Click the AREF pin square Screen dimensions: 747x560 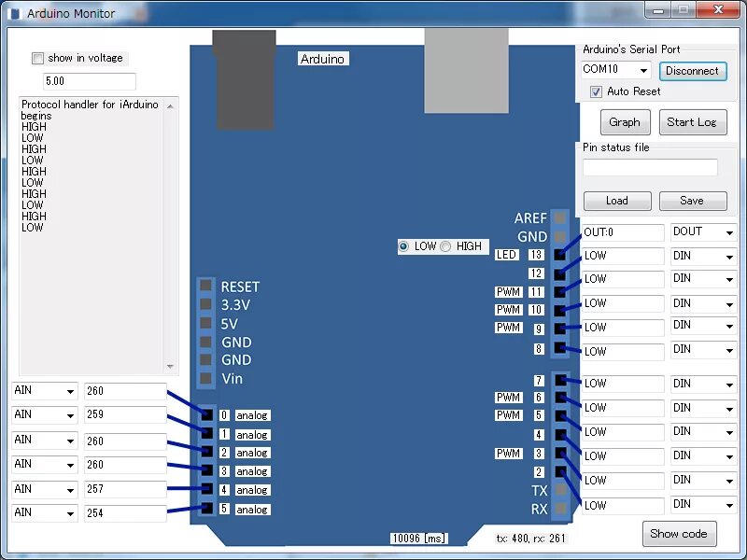[559, 218]
